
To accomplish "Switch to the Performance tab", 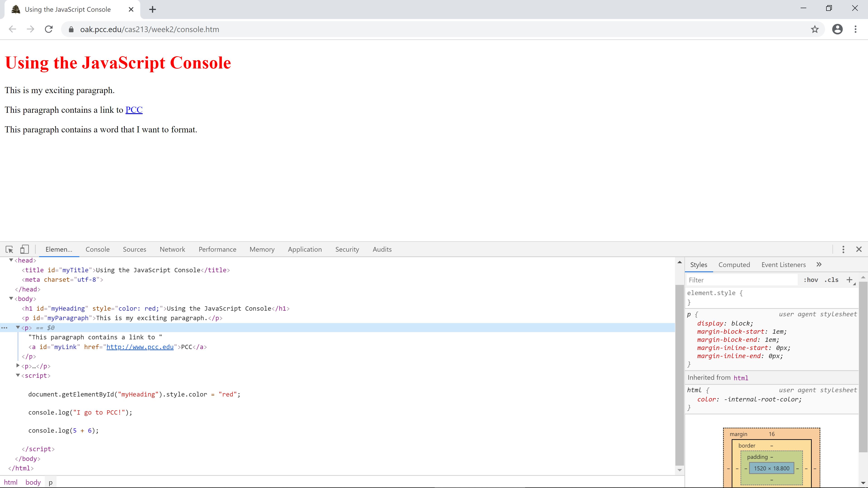I will [x=217, y=249].
